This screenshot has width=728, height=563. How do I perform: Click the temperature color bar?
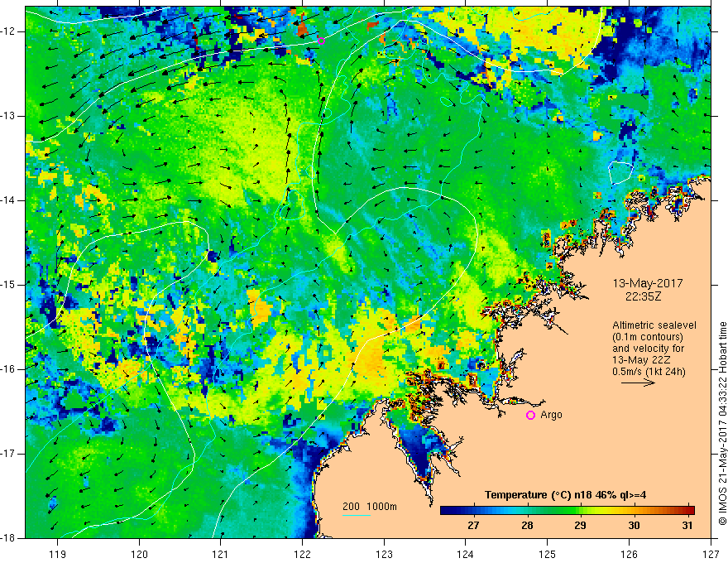(x=568, y=511)
